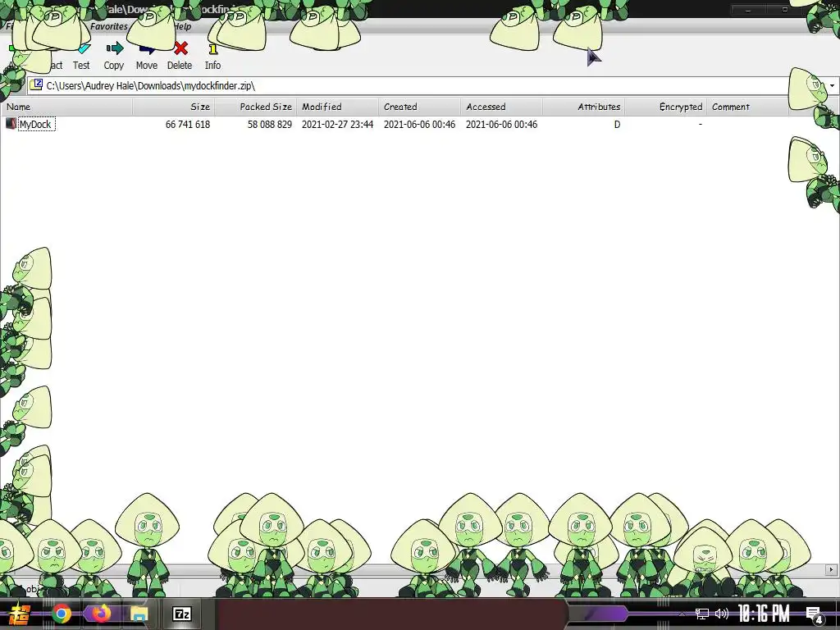Minimize the 7-Zip window
The height and width of the screenshot is (630, 840).
click(x=748, y=10)
